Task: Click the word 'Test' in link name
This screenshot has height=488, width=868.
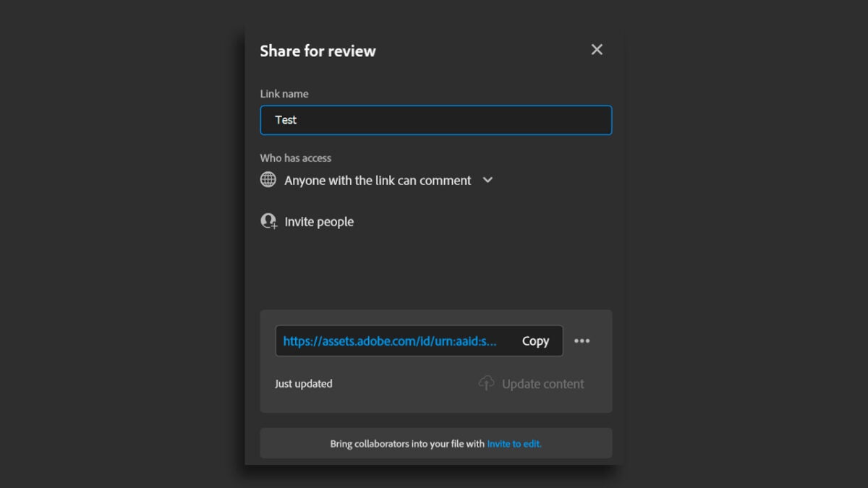Action: 286,120
